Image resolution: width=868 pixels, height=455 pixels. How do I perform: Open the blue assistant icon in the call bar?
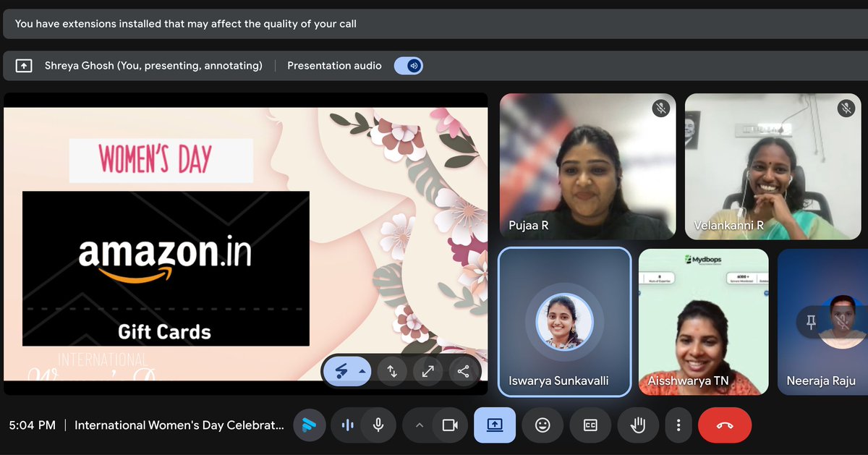click(x=309, y=425)
